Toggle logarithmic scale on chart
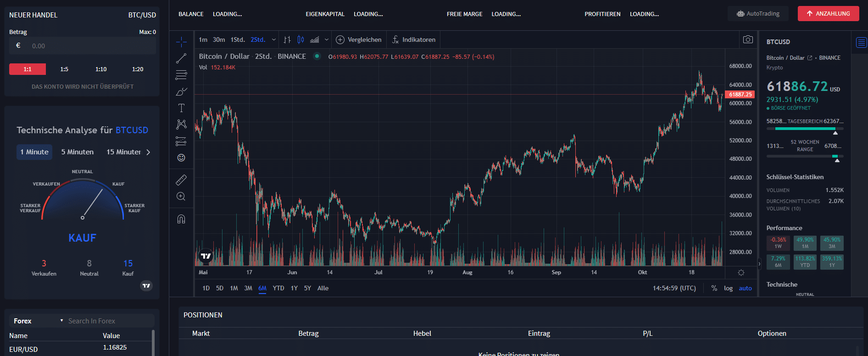The width and height of the screenshot is (868, 356). 728,288
